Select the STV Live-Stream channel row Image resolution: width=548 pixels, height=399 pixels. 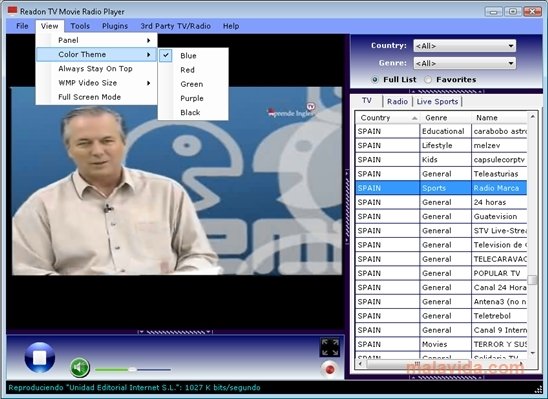(x=441, y=231)
